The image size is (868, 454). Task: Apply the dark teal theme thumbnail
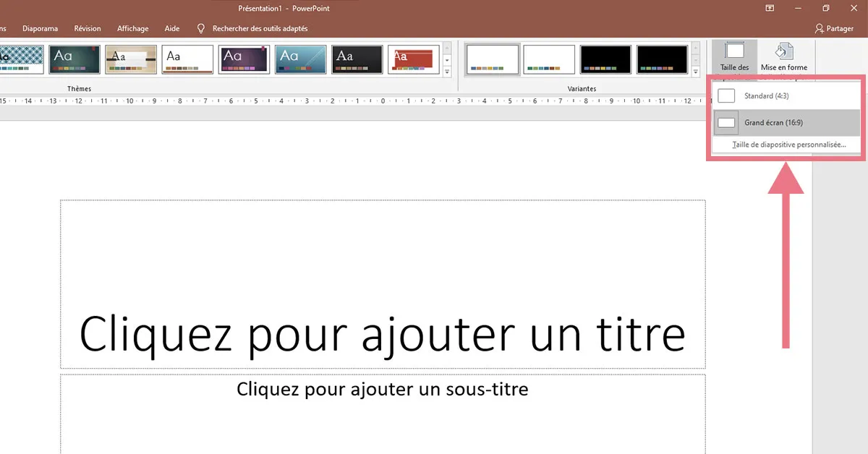point(75,59)
